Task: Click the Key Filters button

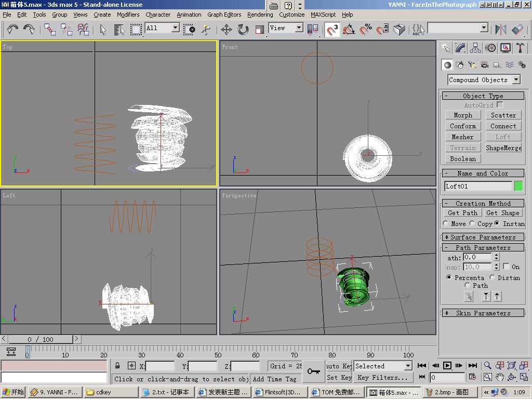Action: [x=383, y=377]
